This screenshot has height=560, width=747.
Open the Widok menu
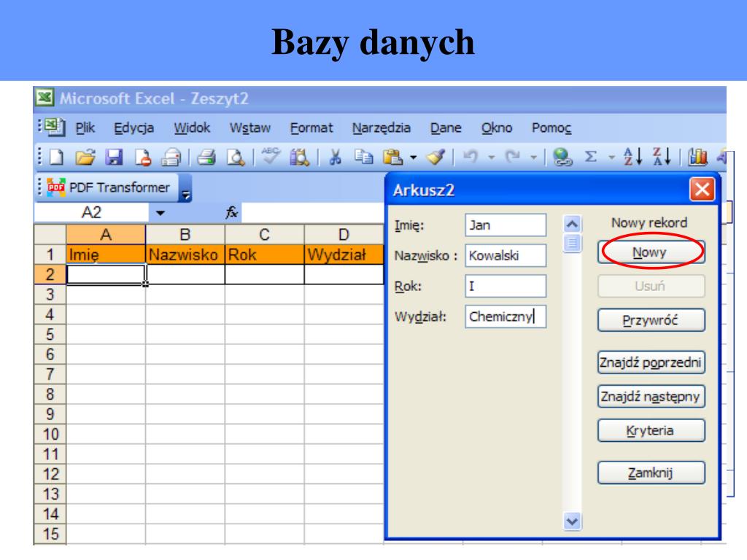pos(192,128)
